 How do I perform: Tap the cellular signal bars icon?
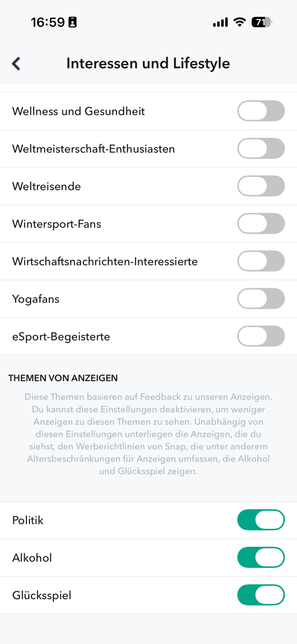coord(220,22)
